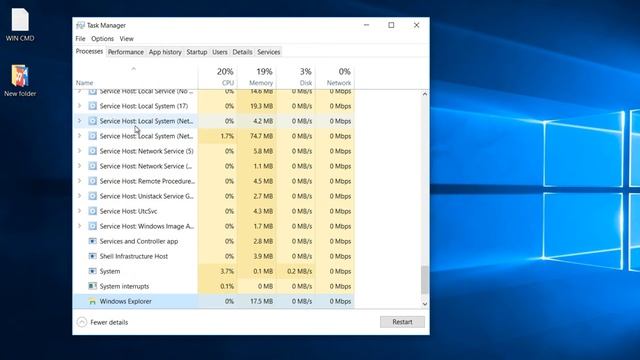Maximize the Task Manager window
This screenshot has width=640, height=360.
pos(391,25)
